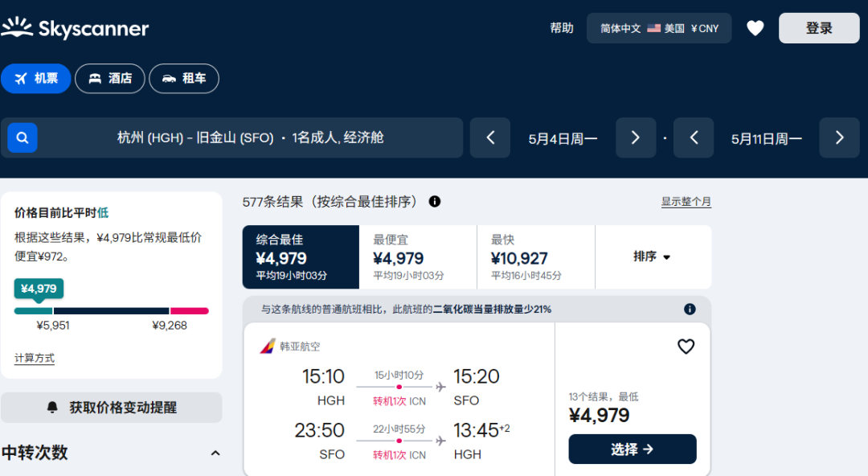
Task: Open language and currency selector
Action: [659, 28]
